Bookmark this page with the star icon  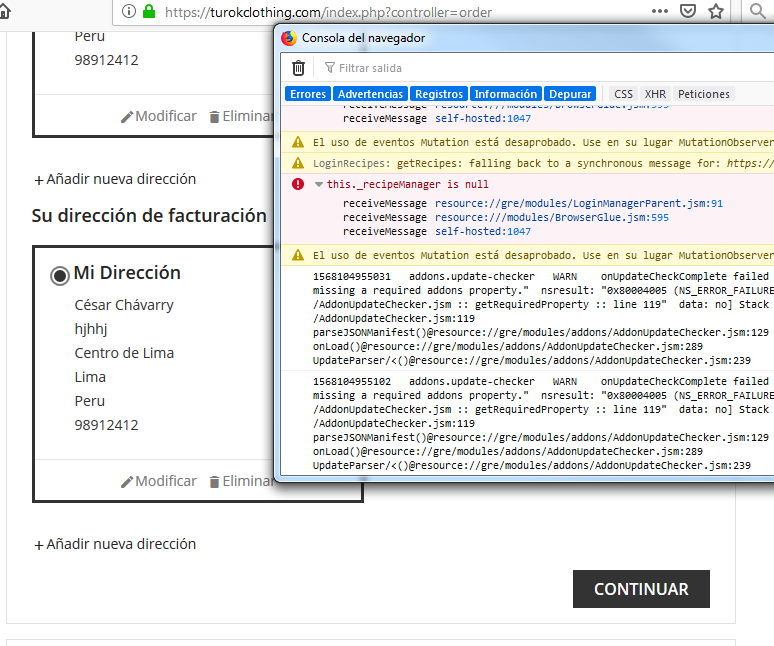pos(716,11)
